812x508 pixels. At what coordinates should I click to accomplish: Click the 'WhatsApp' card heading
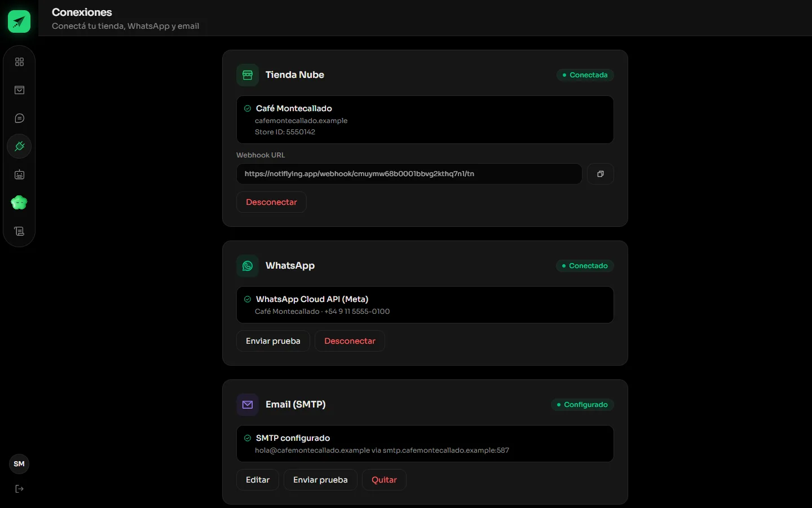290,266
